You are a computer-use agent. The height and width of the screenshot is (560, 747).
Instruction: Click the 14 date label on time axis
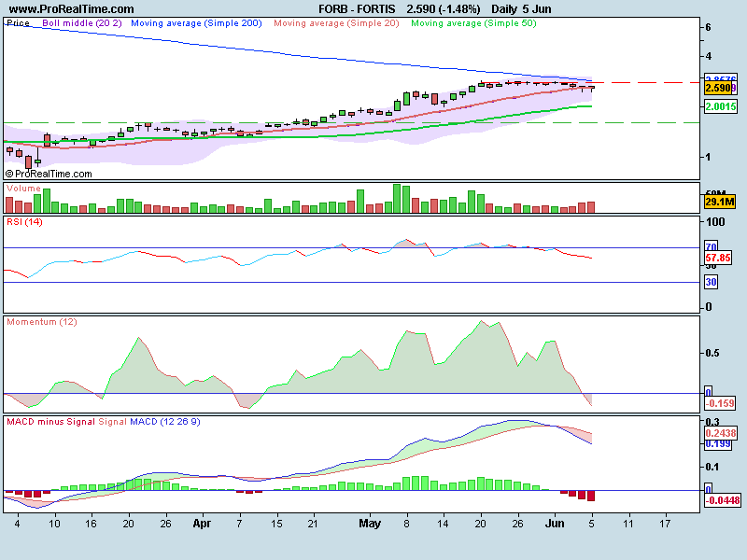pos(443,524)
